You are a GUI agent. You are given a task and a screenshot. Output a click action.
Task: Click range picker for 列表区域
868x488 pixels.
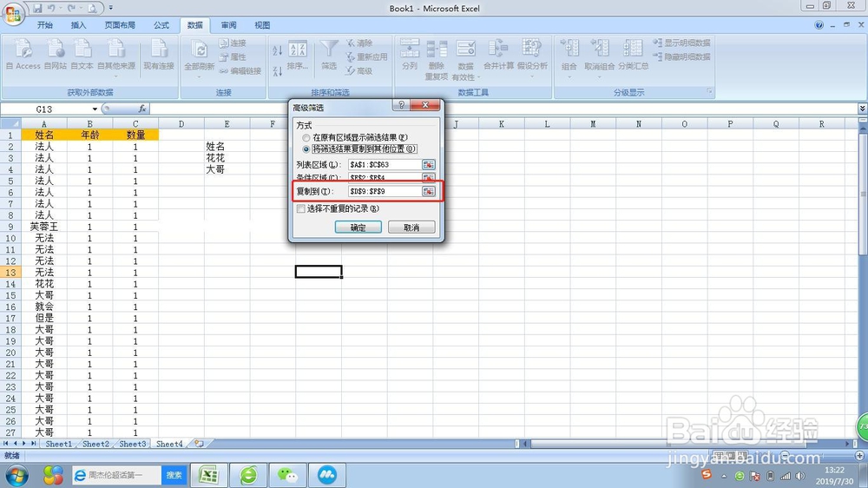(429, 164)
